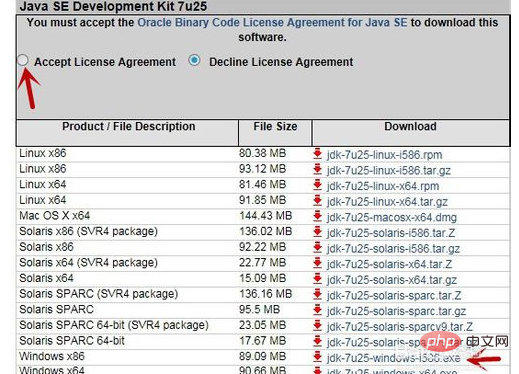Click red download icon beside solaris-sparc.tar.gz
519x374 pixels.
tap(317, 310)
